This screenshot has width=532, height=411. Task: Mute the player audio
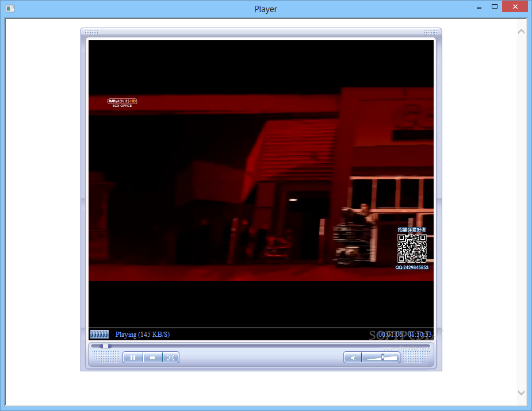point(353,358)
